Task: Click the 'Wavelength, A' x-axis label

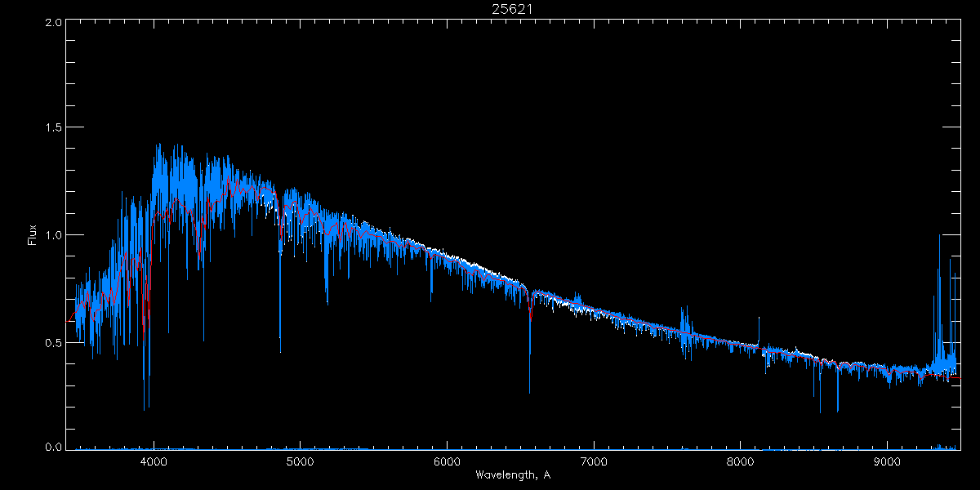Action: 512,474
